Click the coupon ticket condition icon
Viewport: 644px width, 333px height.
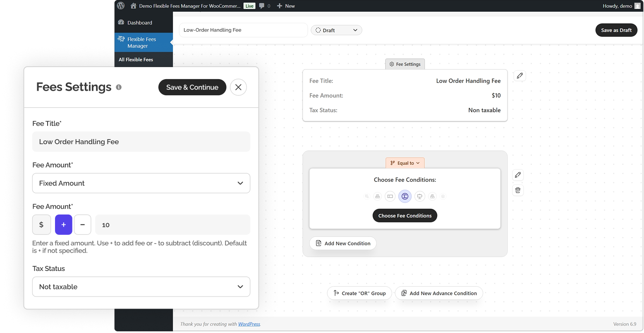click(x=390, y=196)
